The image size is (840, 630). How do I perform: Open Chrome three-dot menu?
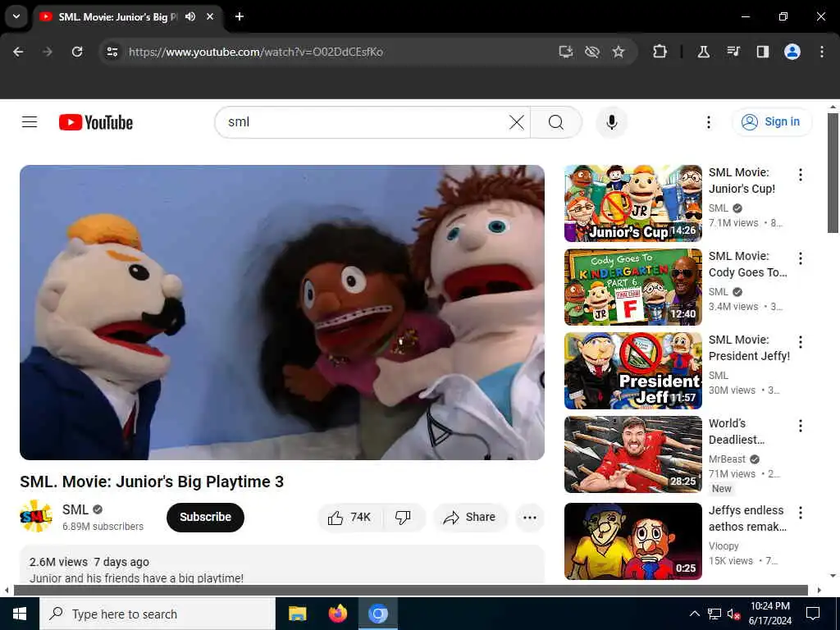coord(822,52)
